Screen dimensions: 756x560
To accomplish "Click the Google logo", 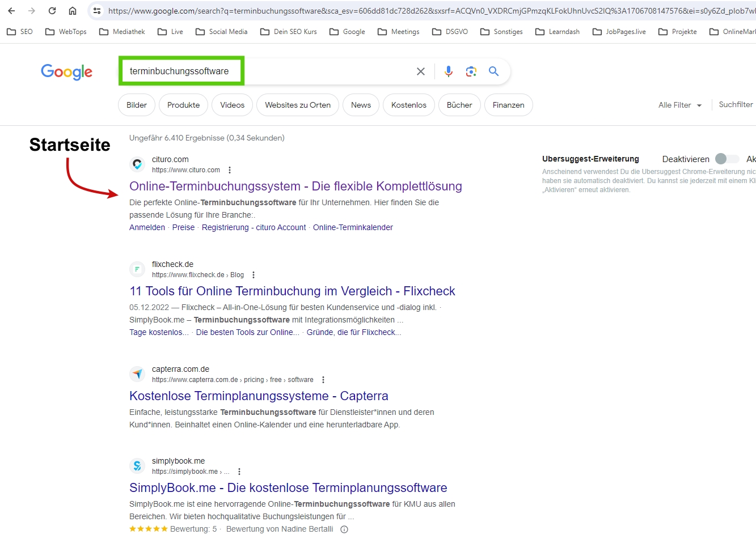I will pos(66,72).
